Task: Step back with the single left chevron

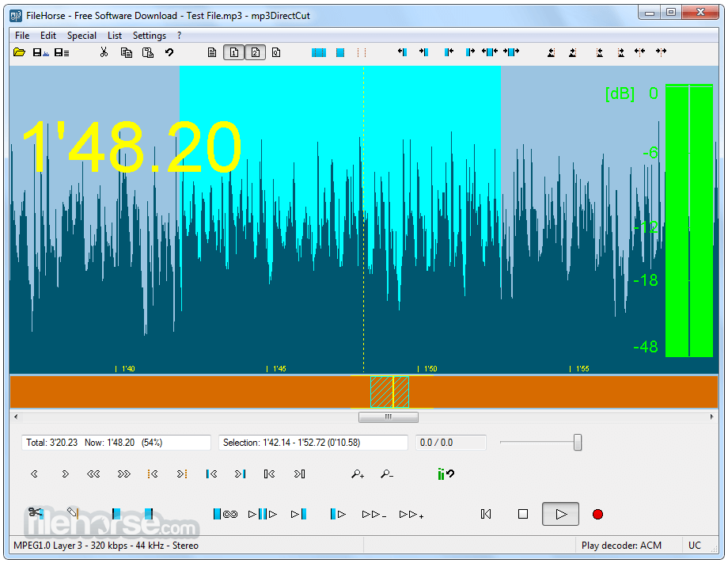Action: 34,474
